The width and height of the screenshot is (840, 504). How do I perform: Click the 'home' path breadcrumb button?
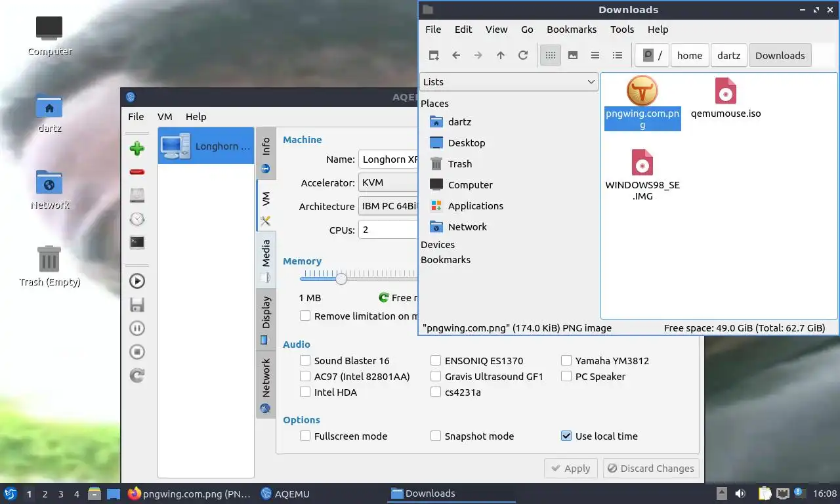690,55
